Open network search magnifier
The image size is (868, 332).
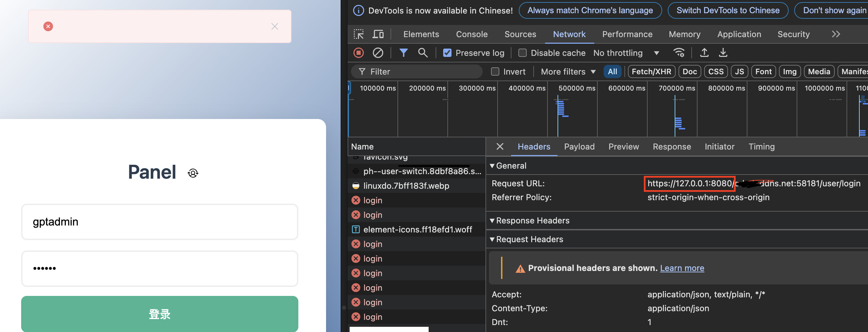point(423,53)
